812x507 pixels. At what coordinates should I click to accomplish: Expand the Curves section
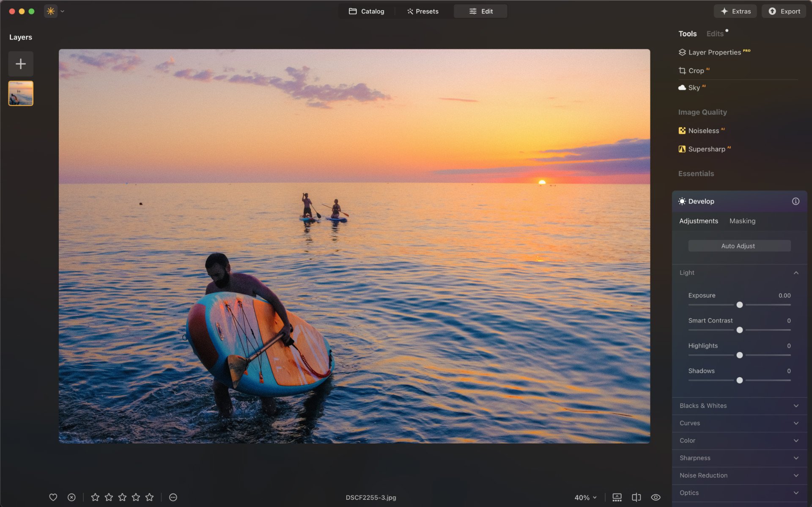(x=739, y=423)
